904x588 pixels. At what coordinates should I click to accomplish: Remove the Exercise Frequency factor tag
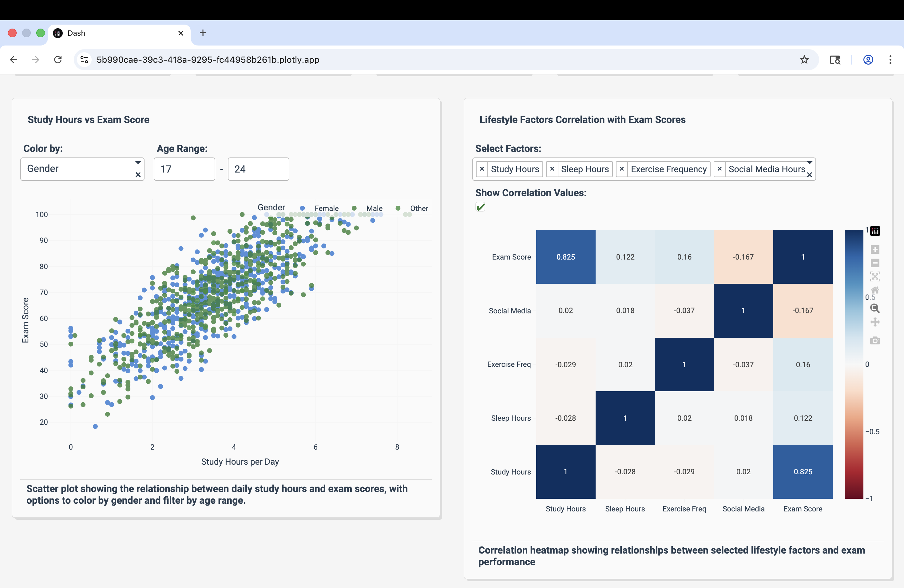click(621, 169)
